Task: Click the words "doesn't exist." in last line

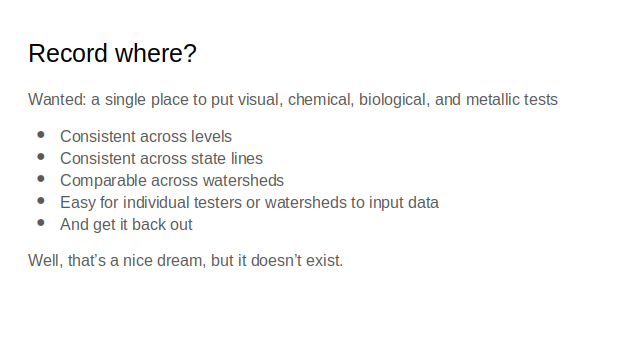Action: point(297,260)
